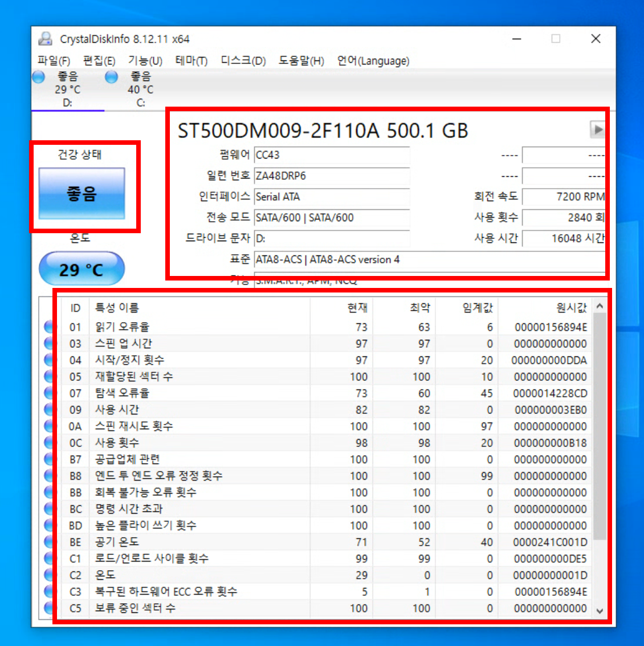This screenshot has width=644, height=646.
Task: Click the blue status orb for drive C:
Action: pyautogui.click(x=111, y=76)
